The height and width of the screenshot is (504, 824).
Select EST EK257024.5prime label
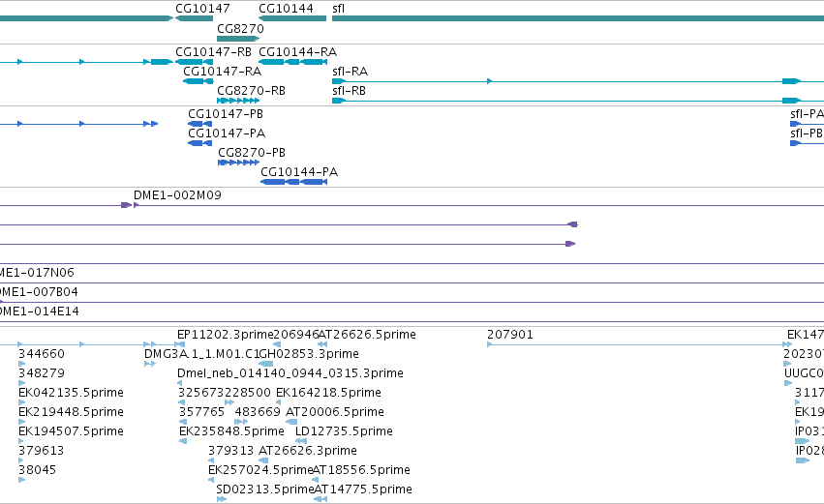pyautogui.click(x=260, y=470)
